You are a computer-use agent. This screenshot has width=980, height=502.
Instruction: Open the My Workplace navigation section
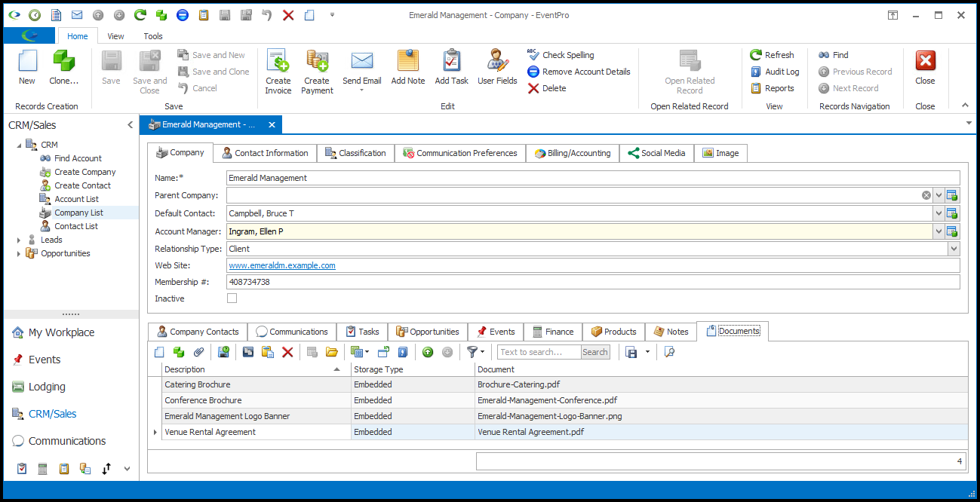click(61, 332)
